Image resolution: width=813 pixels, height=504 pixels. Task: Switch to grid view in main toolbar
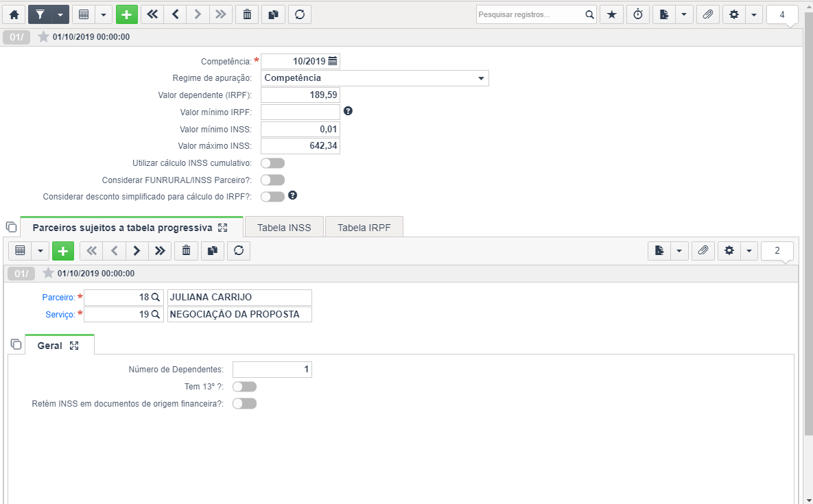point(84,14)
